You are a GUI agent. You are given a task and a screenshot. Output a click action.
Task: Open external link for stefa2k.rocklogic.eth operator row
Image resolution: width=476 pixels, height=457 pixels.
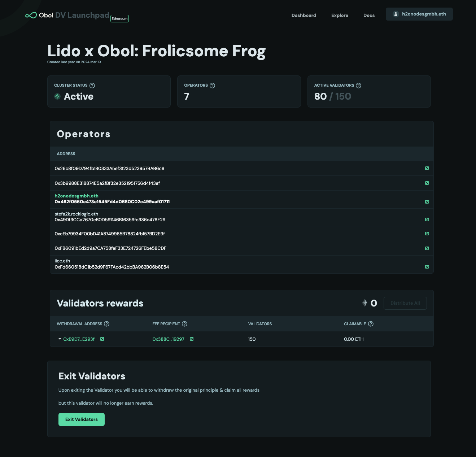tap(427, 219)
